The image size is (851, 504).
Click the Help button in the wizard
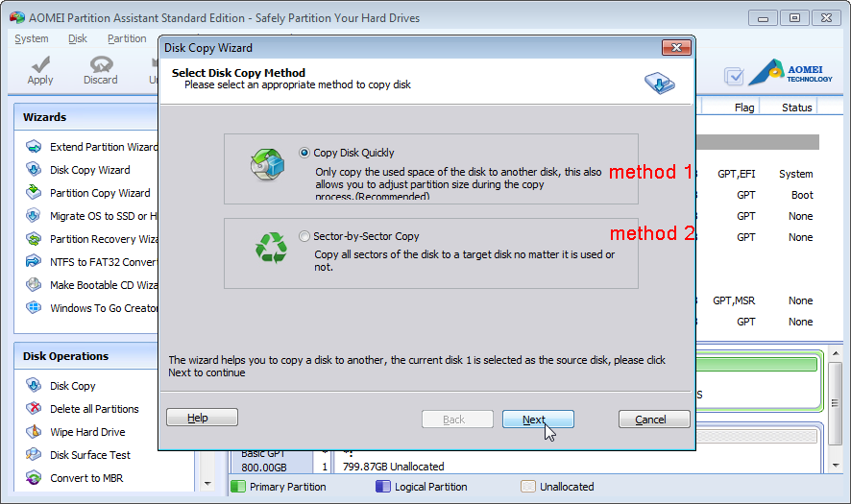point(202,418)
